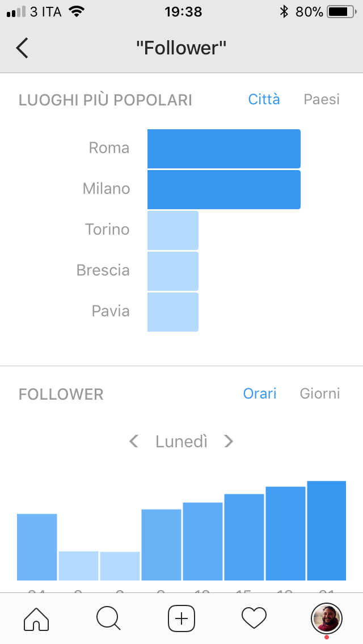Open the Home feed icon
The height and width of the screenshot is (644, 363).
(x=36, y=618)
